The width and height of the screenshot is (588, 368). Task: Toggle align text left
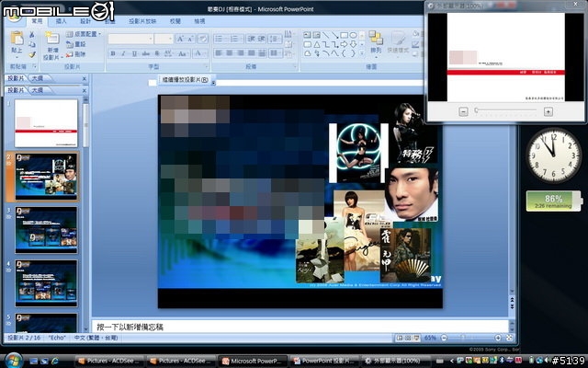pos(219,53)
